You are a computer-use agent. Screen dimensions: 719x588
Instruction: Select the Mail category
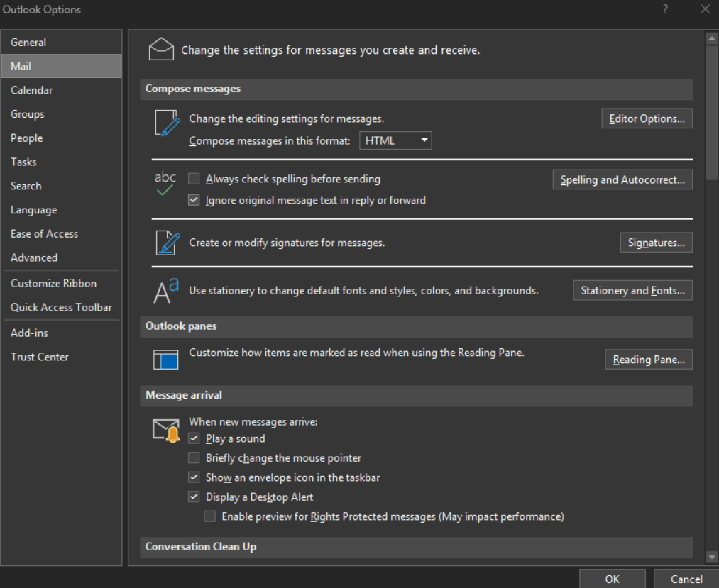point(61,66)
